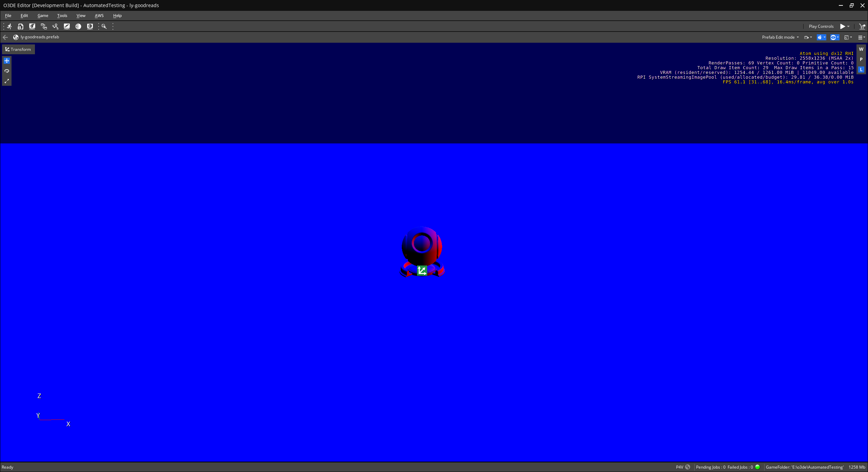The width and height of the screenshot is (868, 472).
Task: Click the Transform button in the viewport
Action: pyautogui.click(x=18, y=49)
